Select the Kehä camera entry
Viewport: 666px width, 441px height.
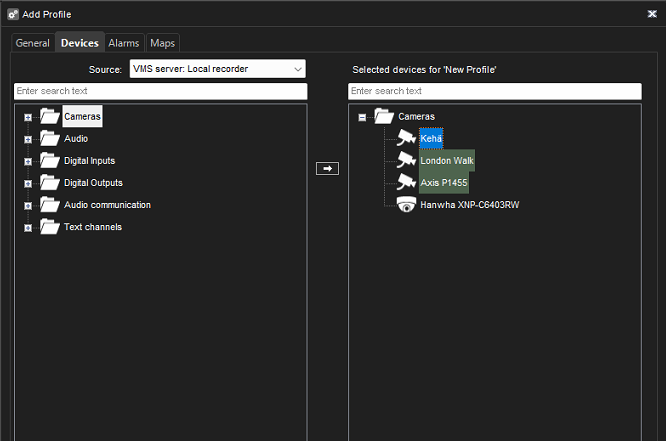pyautogui.click(x=431, y=139)
